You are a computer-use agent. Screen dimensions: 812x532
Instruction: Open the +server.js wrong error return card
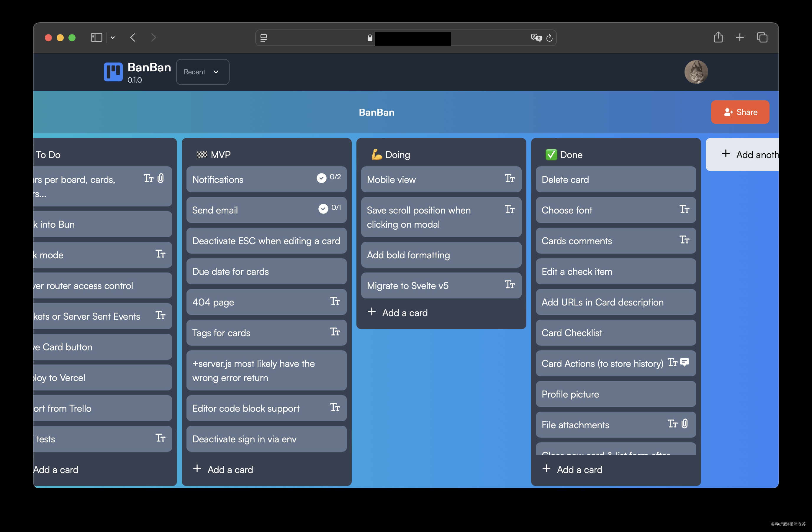tap(266, 370)
